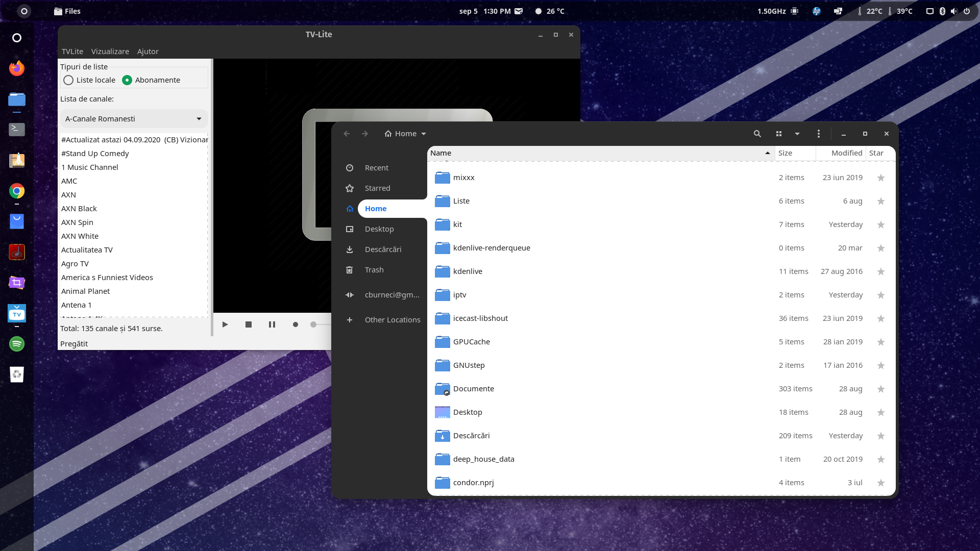Open the clock and calendar panel
This screenshot has height=551, width=980.
(485, 11)
